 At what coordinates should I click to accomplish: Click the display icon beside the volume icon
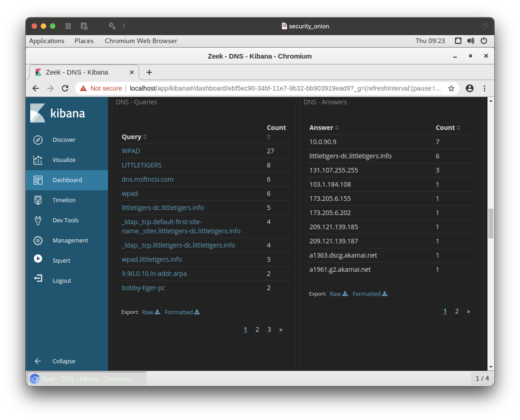coord(458,41)
